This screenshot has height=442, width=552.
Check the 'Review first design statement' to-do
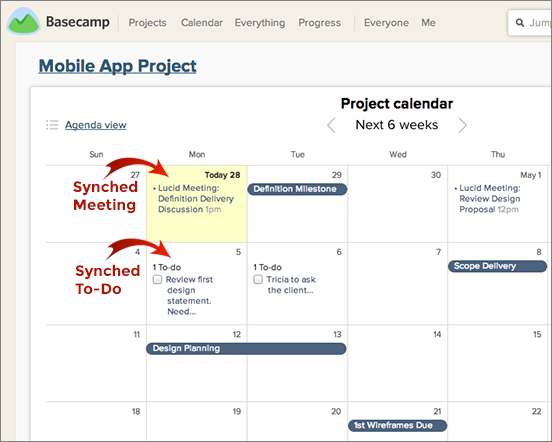157,279
